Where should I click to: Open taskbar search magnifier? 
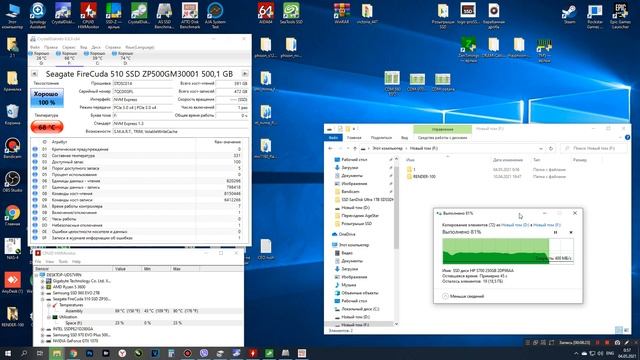[x=24, y=353]
